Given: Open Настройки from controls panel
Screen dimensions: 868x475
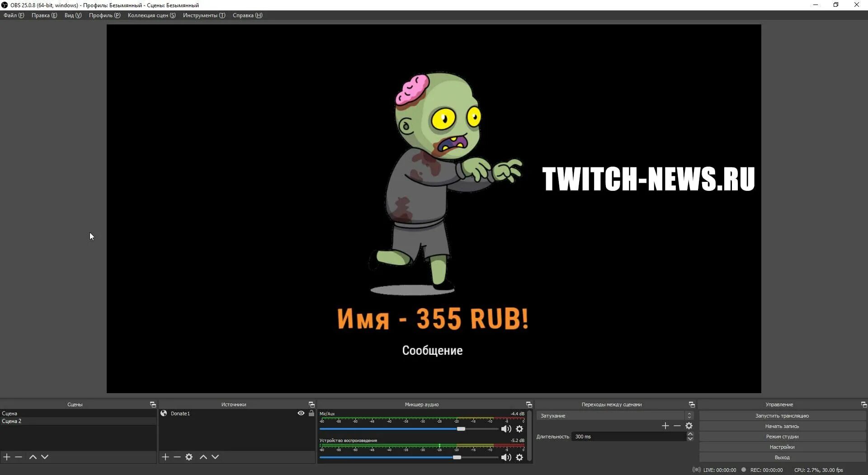Looking at the screenshot, I should click(782, 447).
